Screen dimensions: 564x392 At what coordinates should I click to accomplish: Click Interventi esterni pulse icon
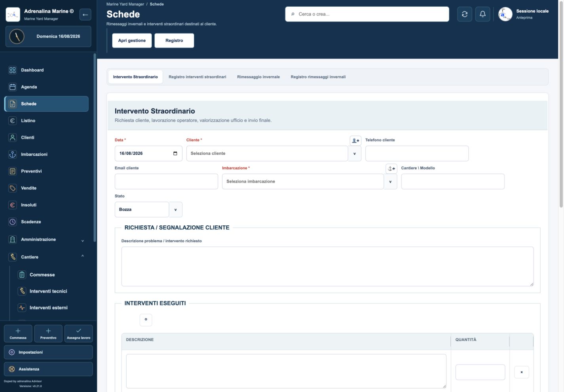[22, 308]
